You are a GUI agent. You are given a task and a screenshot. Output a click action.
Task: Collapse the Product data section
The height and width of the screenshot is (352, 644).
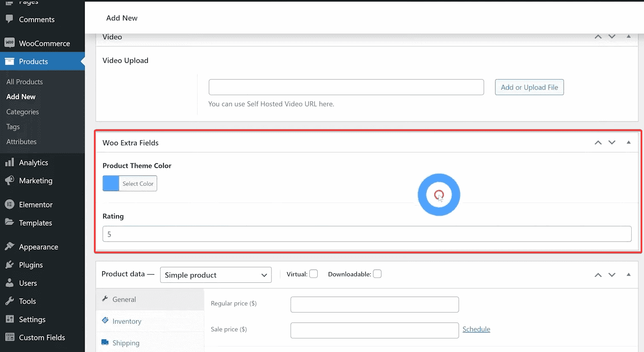pyautogui.click(x=628, y=274)
